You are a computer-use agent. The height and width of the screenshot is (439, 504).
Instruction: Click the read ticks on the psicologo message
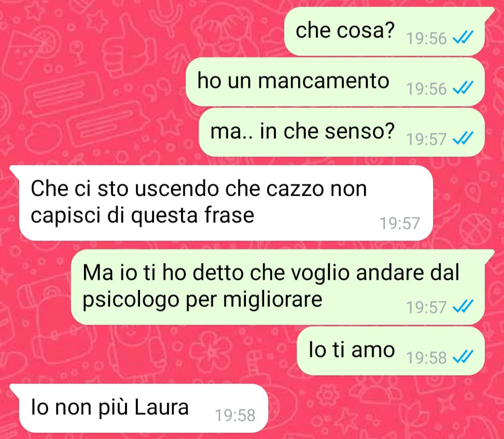pos(463,306)
